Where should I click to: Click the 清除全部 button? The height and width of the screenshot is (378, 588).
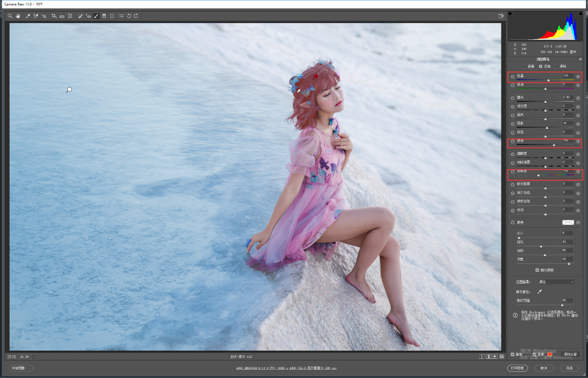click(x=570, y=354)
